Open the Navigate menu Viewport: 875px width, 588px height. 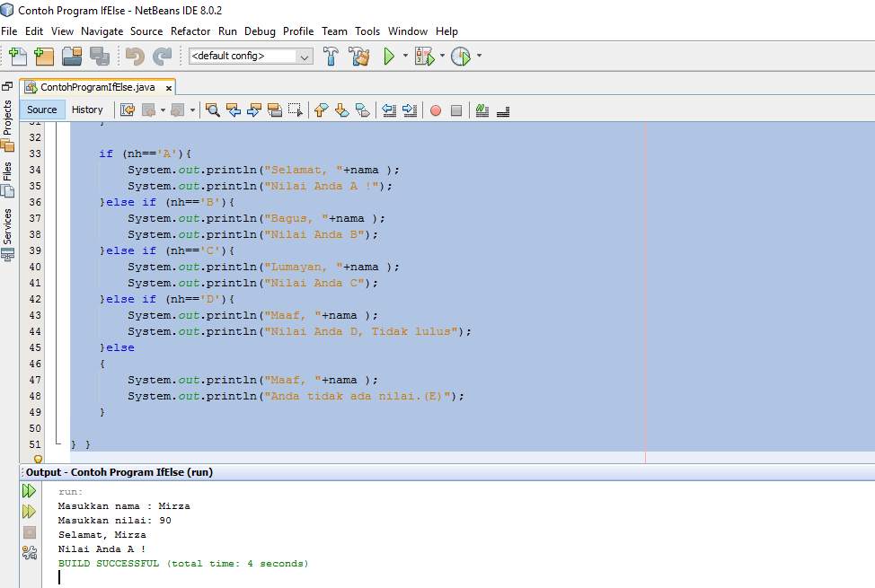pos(102,31)
